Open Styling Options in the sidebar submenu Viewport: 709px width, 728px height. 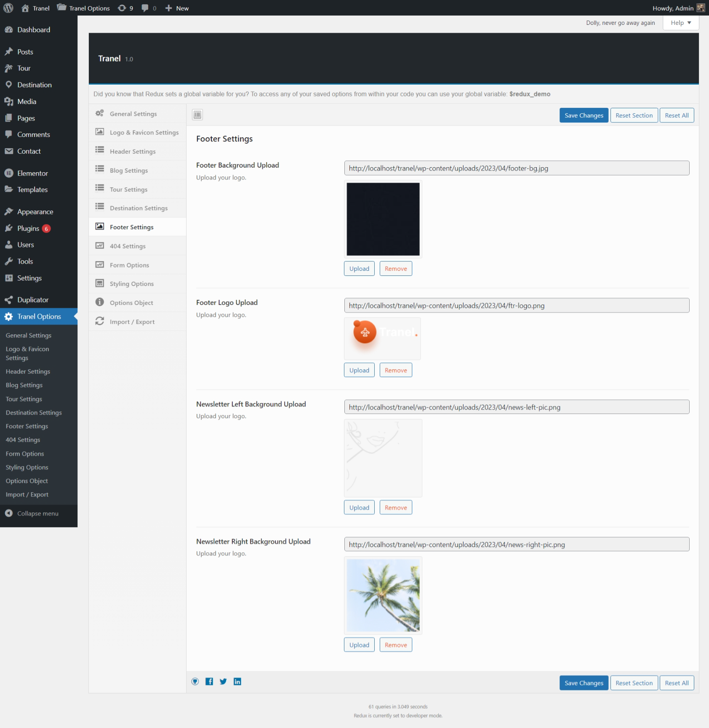[x=27, y=467]
